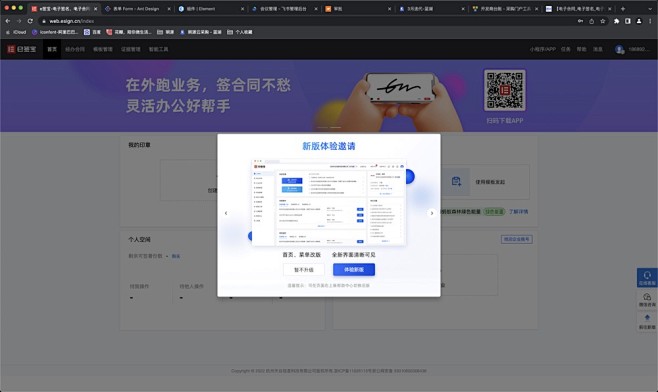Click the new version preview image
Screen dimensions: 658x392
(x=329, y=202)
